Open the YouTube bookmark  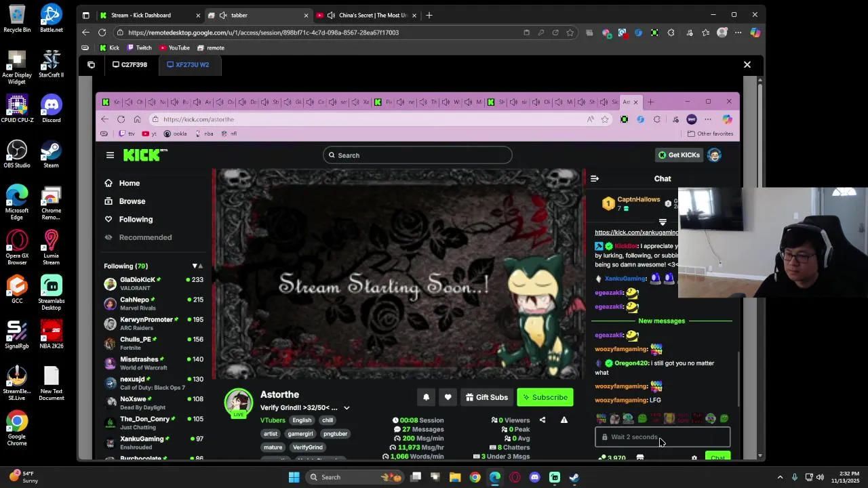[175, 48]
